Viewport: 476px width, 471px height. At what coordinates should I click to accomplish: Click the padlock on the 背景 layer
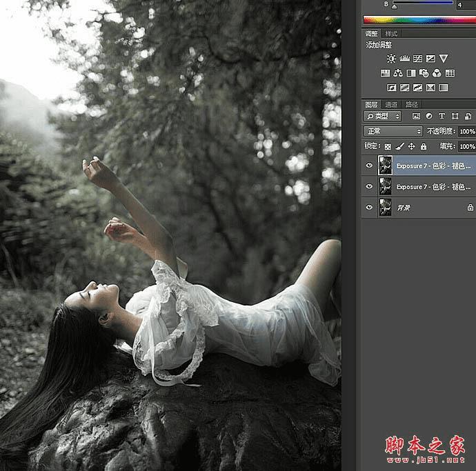470,208
